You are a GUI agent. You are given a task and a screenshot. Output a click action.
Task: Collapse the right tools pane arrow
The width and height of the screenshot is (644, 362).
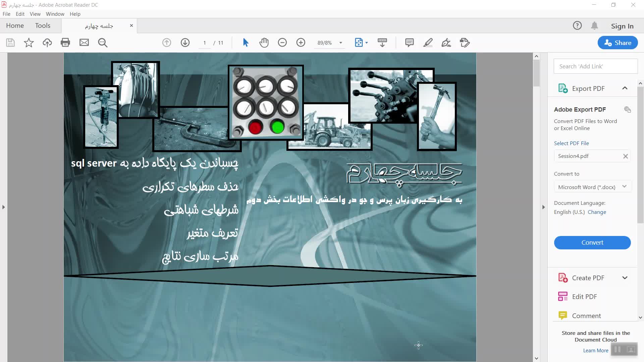pyautogui.click(x=544, y=207)
